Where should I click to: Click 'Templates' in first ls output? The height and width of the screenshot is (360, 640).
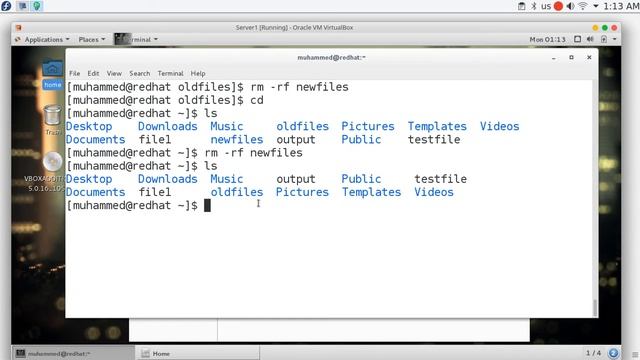click(437, 127)
